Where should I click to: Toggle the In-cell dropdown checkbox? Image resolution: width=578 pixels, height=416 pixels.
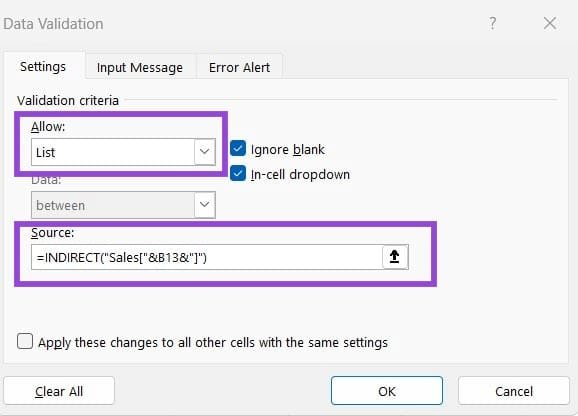point(238,174)
